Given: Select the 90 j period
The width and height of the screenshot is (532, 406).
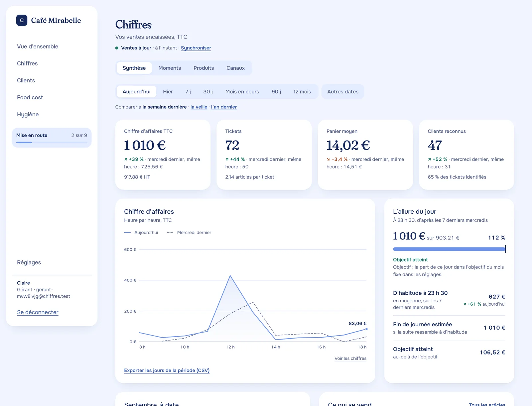Looking at the screenshot, I should click(276, 92).
